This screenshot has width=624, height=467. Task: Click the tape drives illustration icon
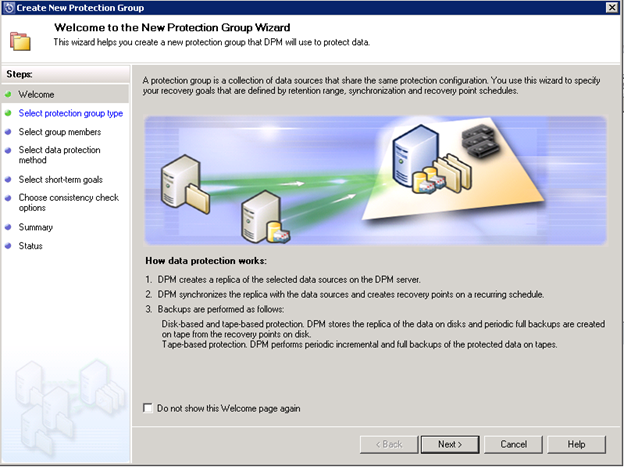[x=481, y=141]
